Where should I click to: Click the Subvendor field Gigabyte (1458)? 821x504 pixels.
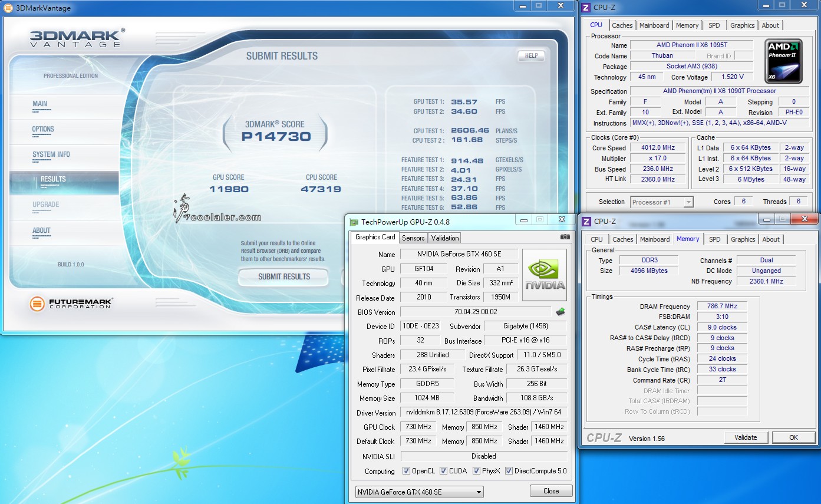coord(526,326)
